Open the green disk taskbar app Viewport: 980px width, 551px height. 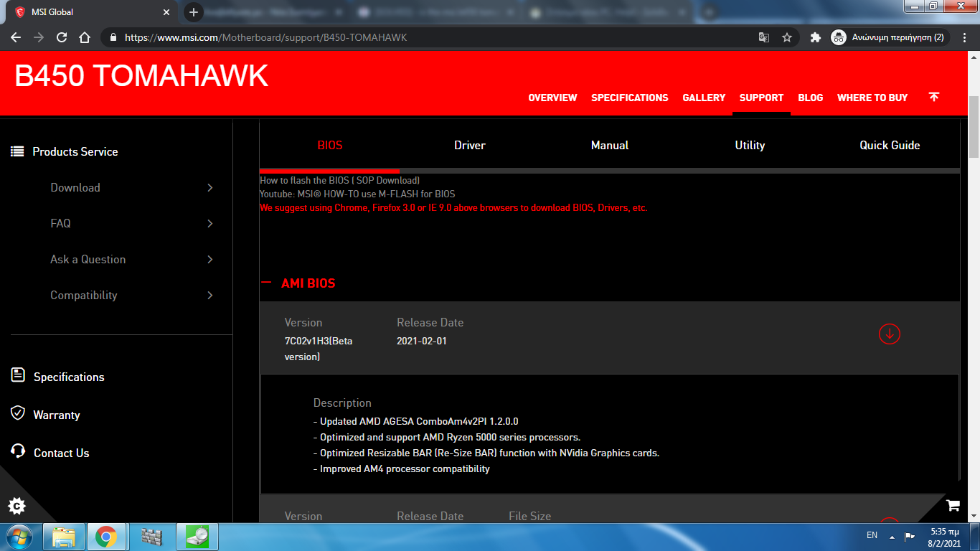[197, 537]
